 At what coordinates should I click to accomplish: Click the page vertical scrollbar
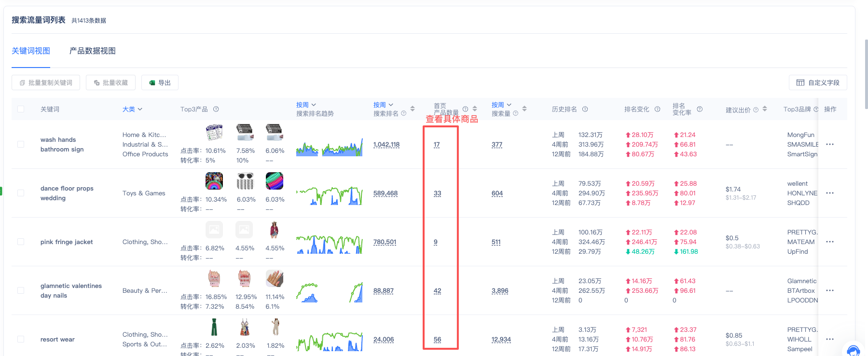point(866,75)
